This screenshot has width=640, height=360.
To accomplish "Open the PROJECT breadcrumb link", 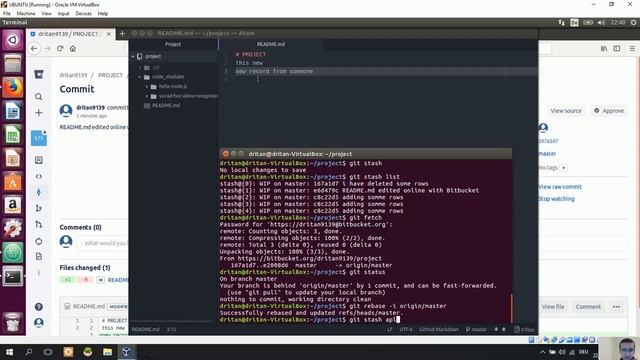I will click(x=110, y=75).
